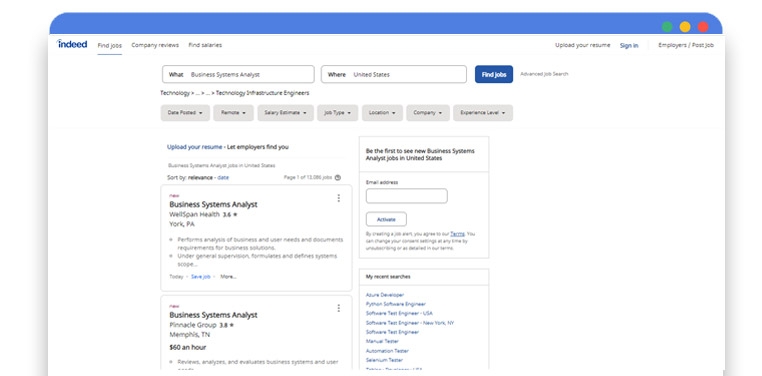Image resolution: width=762 pixels, height=376 pixels.
Task: Sort results by date link
Action: [223, 178]
